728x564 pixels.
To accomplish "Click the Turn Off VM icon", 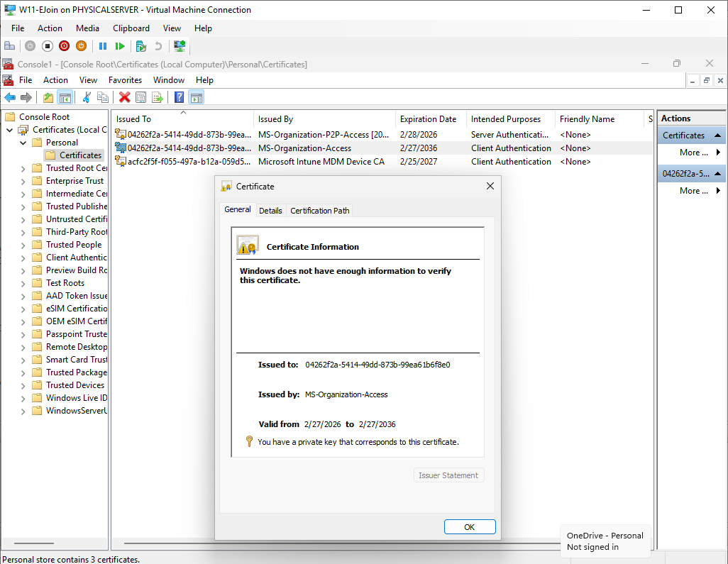I will tap(48, 46).
